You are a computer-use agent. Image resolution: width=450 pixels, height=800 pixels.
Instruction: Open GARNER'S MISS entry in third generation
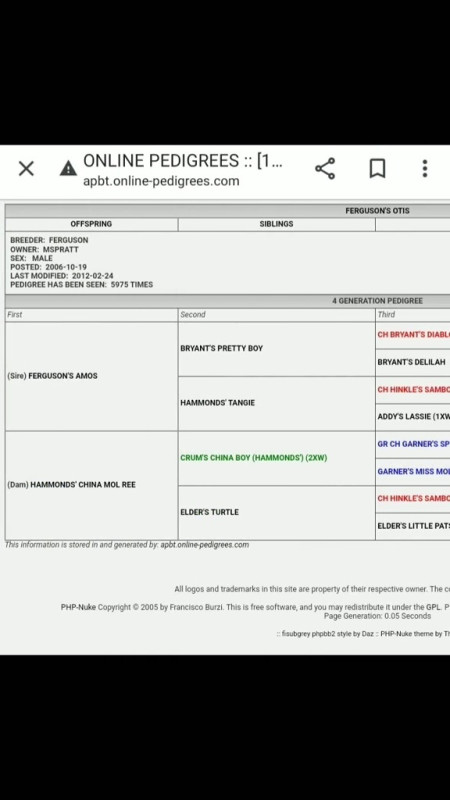pos(413,471)
